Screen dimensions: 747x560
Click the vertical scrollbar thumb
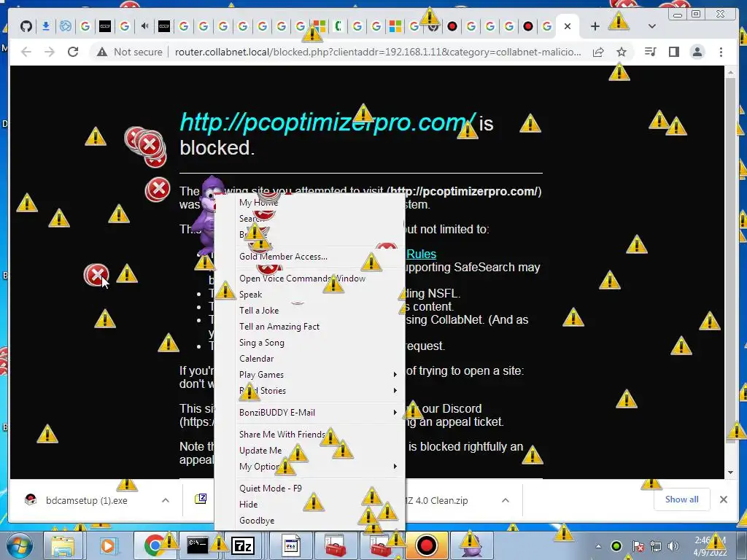click(x=731, y=260)
